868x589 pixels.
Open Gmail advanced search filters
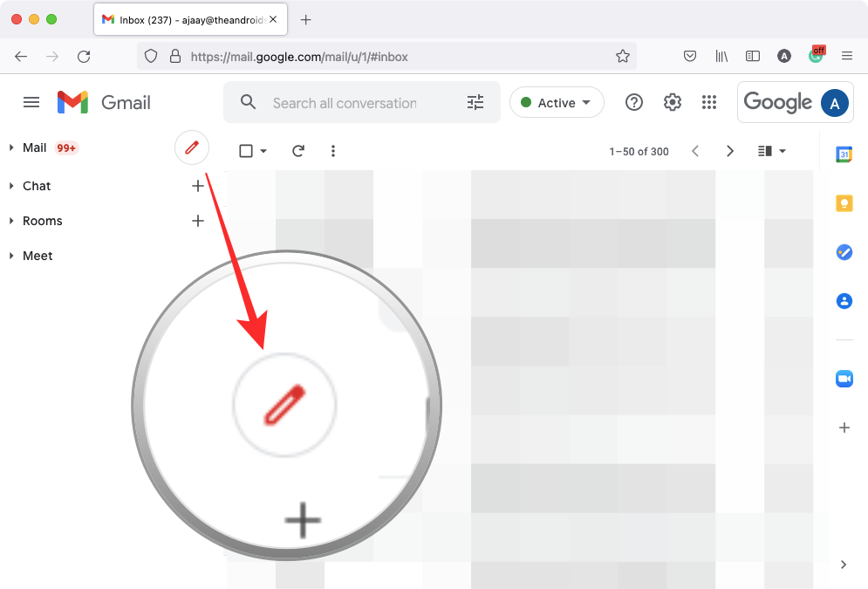point(475,102)
